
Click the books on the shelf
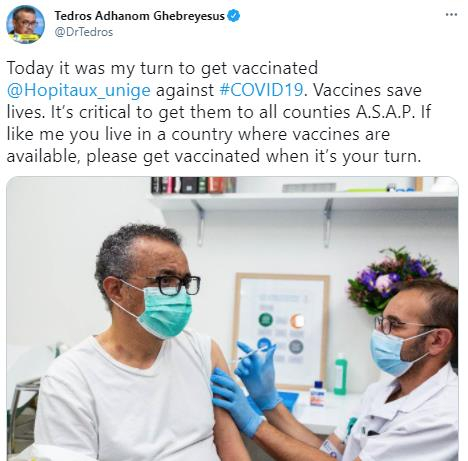click(x=193, y=185)
